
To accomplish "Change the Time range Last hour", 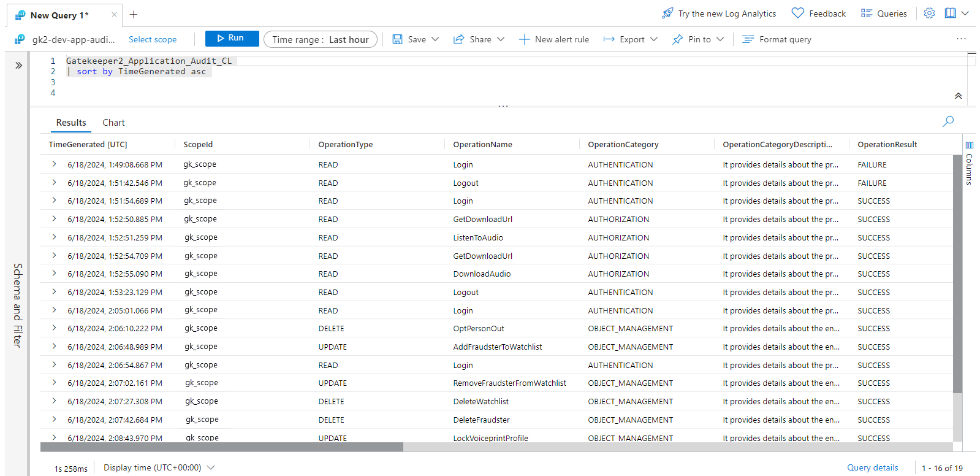I will pos(321,39).
